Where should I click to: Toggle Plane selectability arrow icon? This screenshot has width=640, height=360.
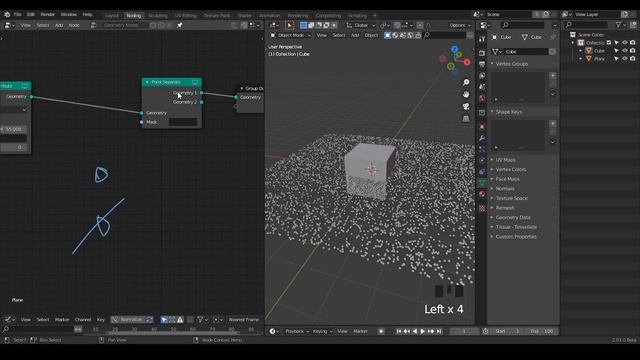pos(616,59)
